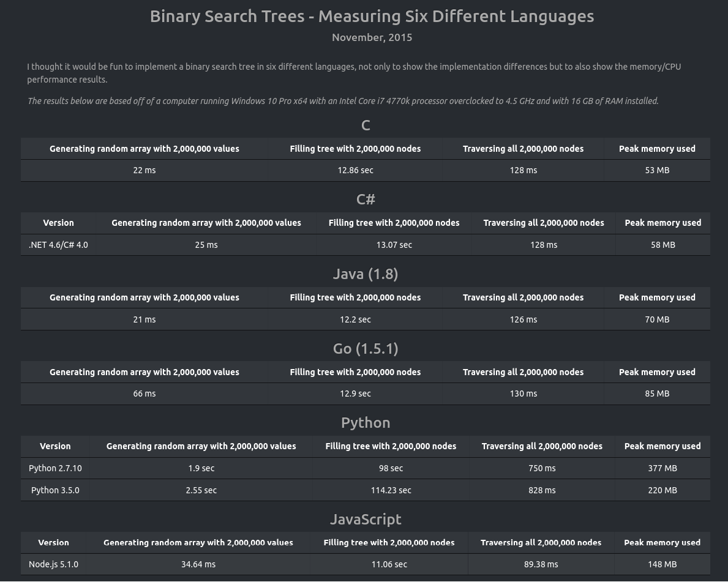Click the Python section heading
728x582 pixels.
pos(366,423)
